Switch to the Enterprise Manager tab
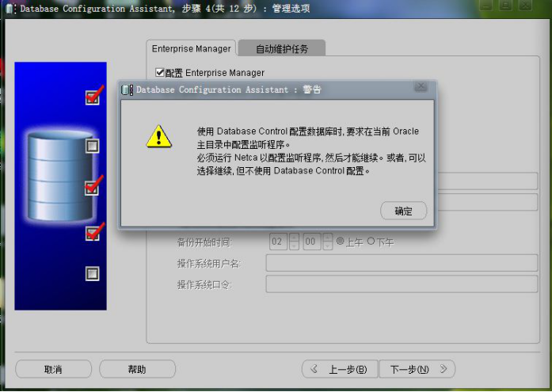552x392 pixels. click(x=191, y=48)
